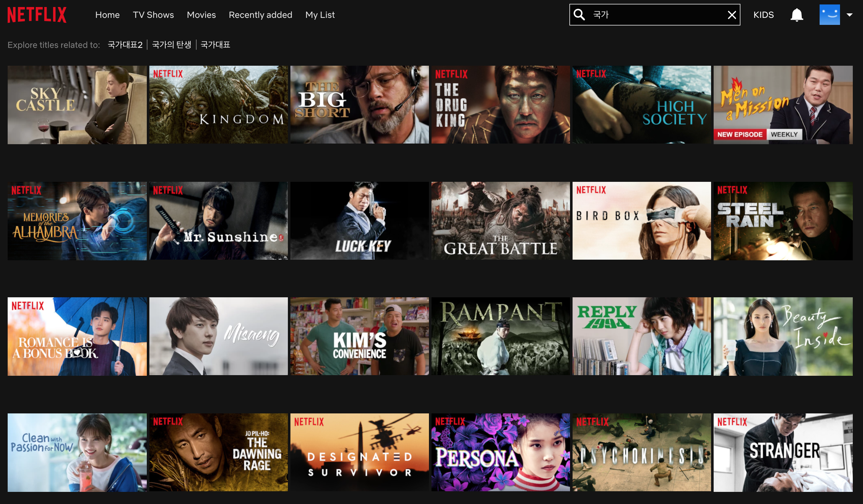The height and width of the screenshot is (504, 863).
Task: Open My List
Action: (x=320, y=15)
